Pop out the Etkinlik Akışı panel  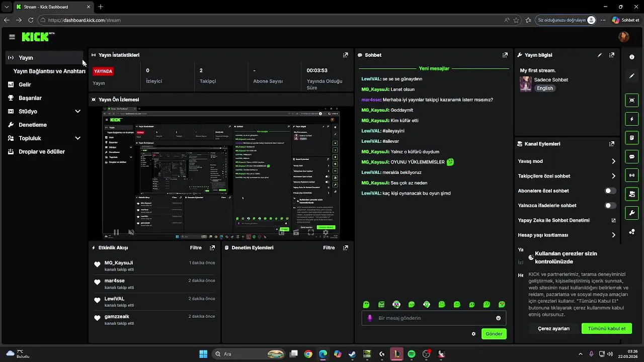[212, 248]
